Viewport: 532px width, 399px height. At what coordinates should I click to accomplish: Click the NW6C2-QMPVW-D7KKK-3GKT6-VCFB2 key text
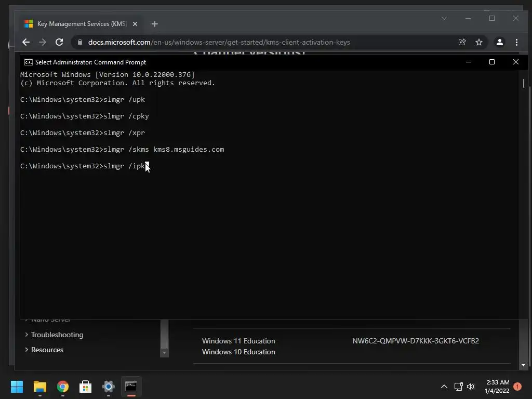[x=416, y=341]
